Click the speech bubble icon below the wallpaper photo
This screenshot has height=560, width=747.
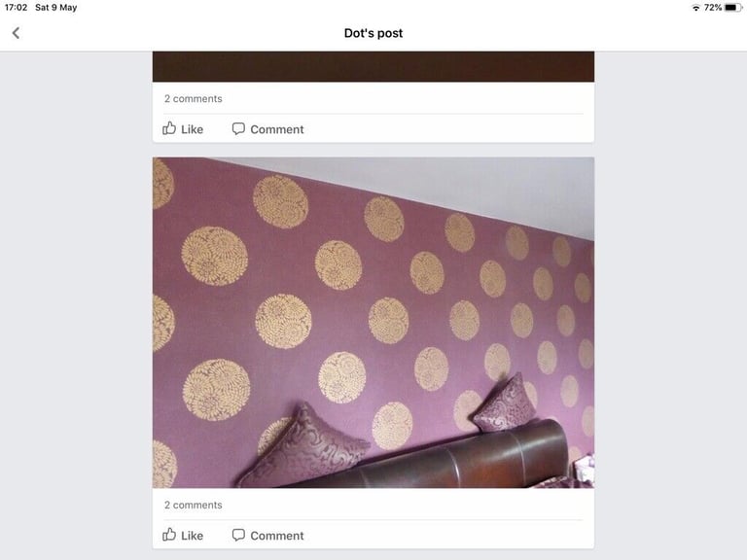238,536
